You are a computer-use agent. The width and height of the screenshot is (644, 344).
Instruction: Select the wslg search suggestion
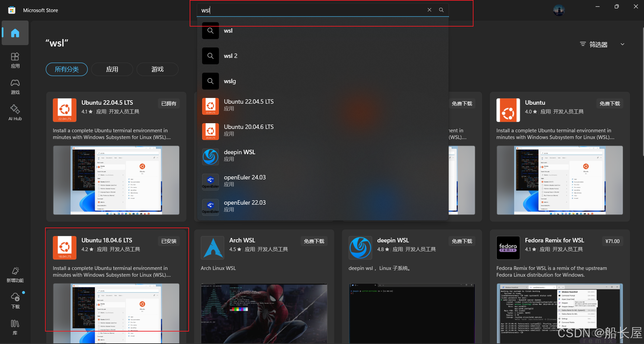pyautogui.click(x=230, y=81)
